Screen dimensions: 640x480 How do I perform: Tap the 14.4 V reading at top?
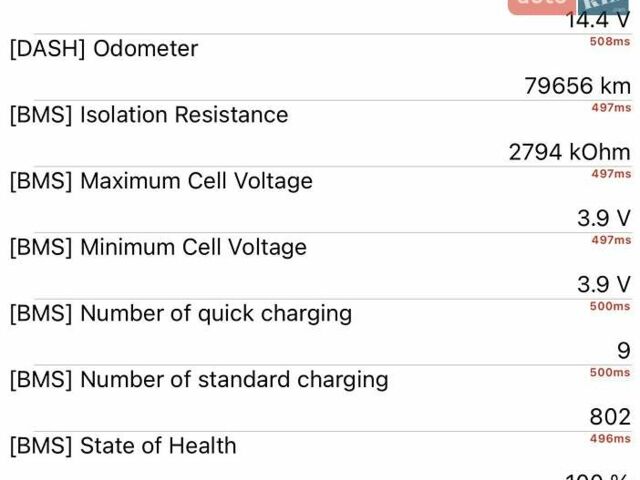pyautogui.click(x=598, y=20)
